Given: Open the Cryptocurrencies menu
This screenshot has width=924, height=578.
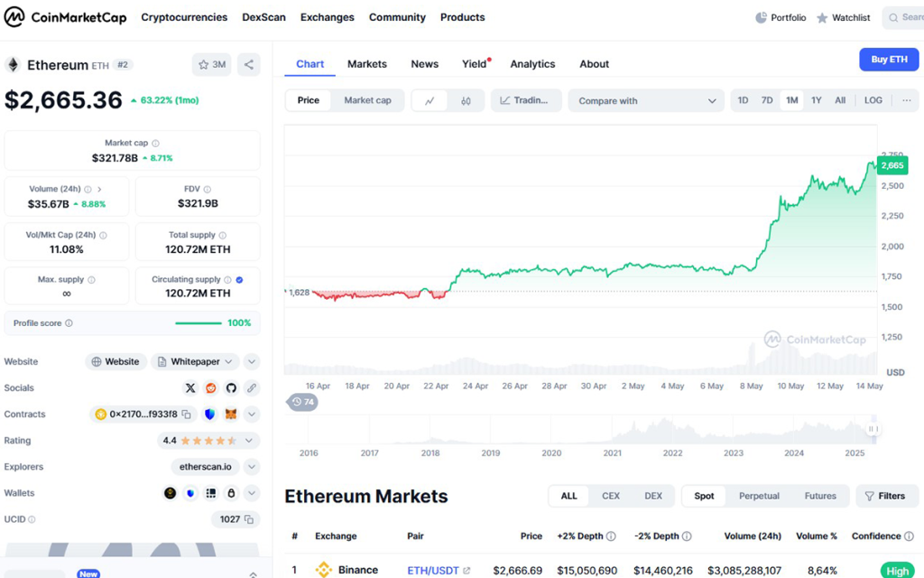Looking at the screenshot, I should [x=184, y=18].
